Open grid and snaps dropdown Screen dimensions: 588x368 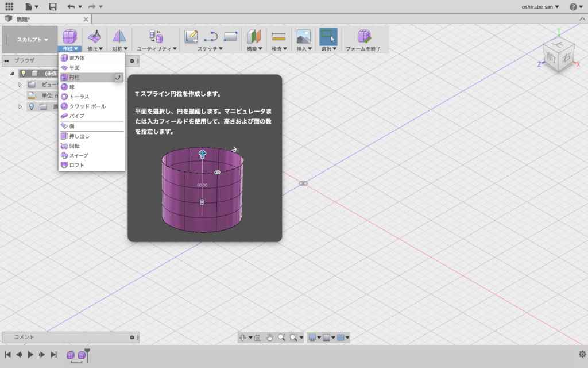pos(329,338)
